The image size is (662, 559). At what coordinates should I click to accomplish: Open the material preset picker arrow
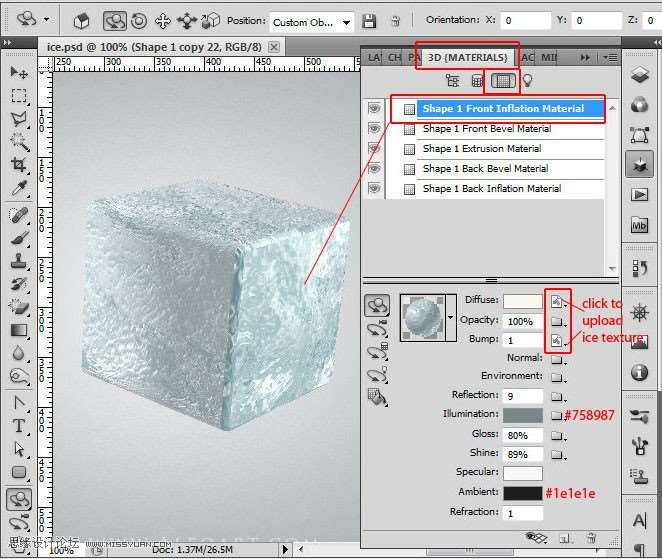coord(450,317)
